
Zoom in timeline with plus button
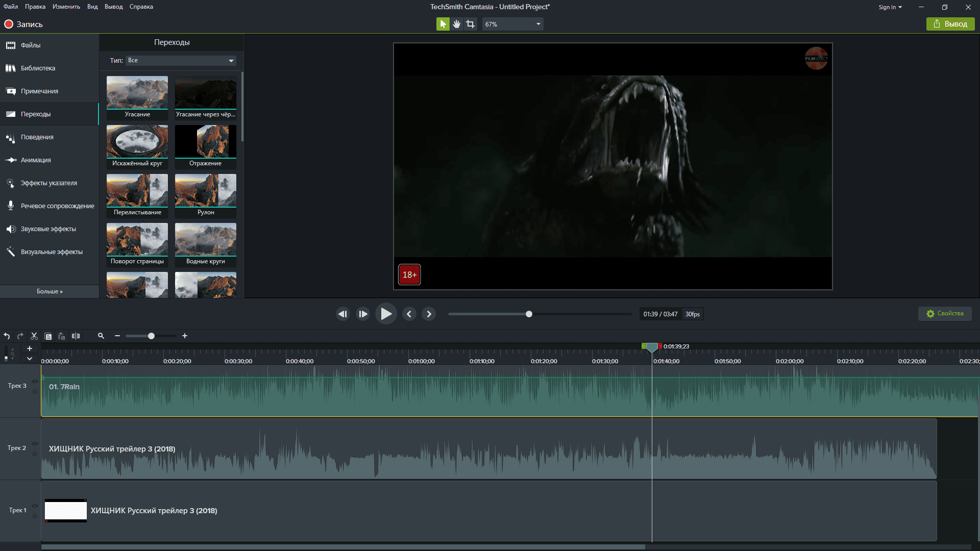185,336
